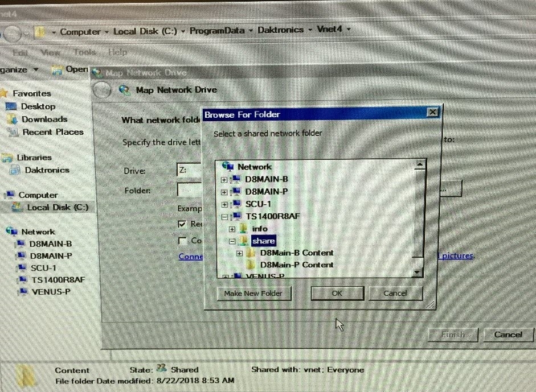The height and width of the screenshot is (392, 536).
Task: Expand the info folder under TS1400R8AF
Action: pyautogui.click(x=232, y=229)
